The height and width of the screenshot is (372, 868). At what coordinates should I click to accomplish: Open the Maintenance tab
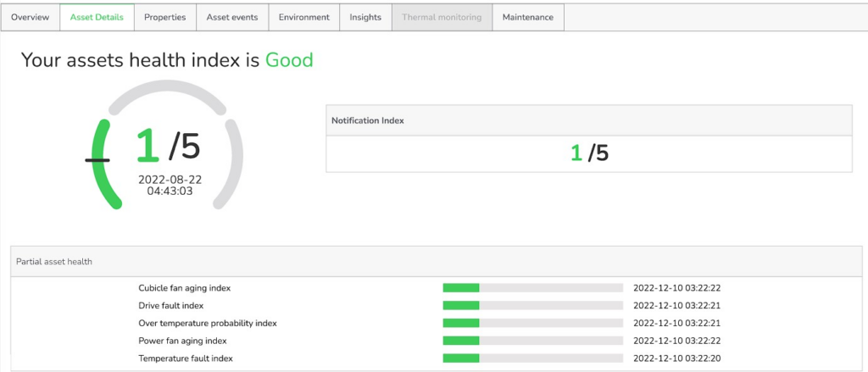pyautogui.click(x=527, y=17)
